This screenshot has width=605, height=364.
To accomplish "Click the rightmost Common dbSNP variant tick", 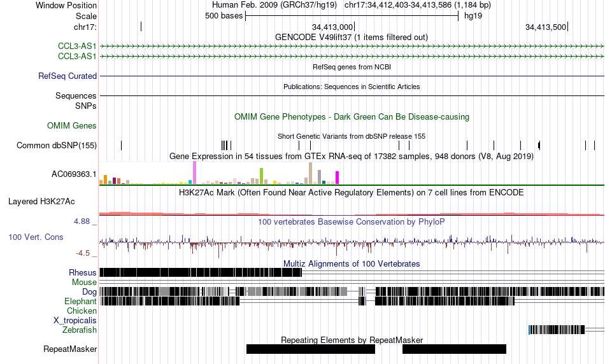I will [594, 145].
